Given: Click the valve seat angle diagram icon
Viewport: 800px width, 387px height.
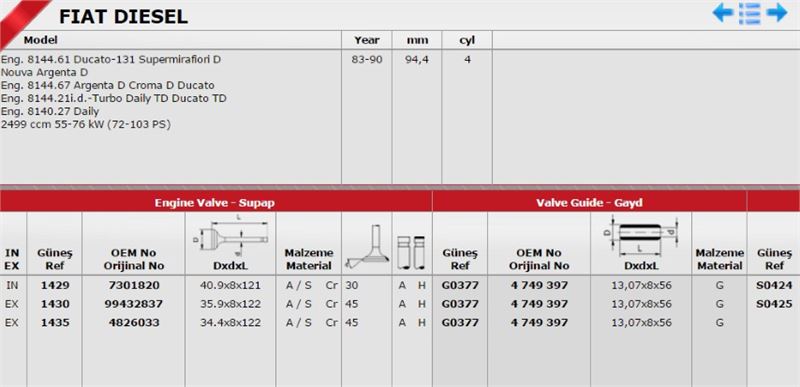Looking at the screenshot, I should [366, 247].
